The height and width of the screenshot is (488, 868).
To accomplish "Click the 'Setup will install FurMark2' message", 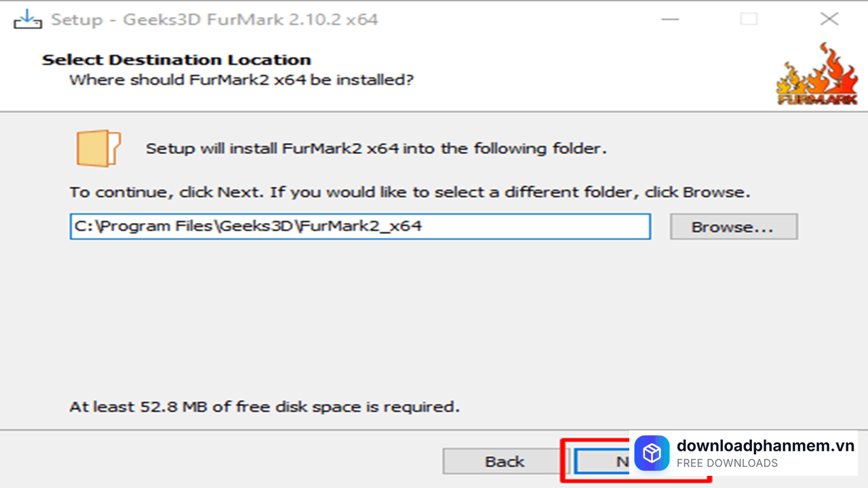I will click(376, 148).
